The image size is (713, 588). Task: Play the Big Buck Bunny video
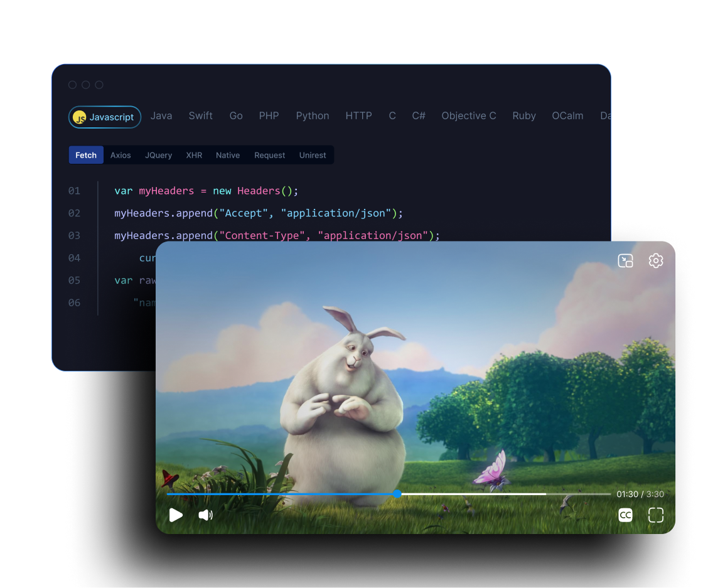(176, 515)
